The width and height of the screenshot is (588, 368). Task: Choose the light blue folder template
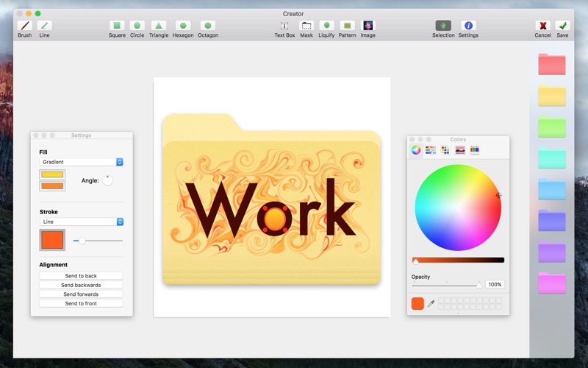click(552, 189)
